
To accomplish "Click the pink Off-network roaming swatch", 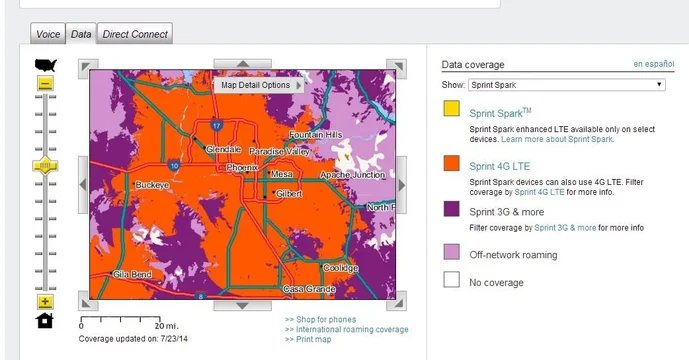I will (x=451, y=252).
